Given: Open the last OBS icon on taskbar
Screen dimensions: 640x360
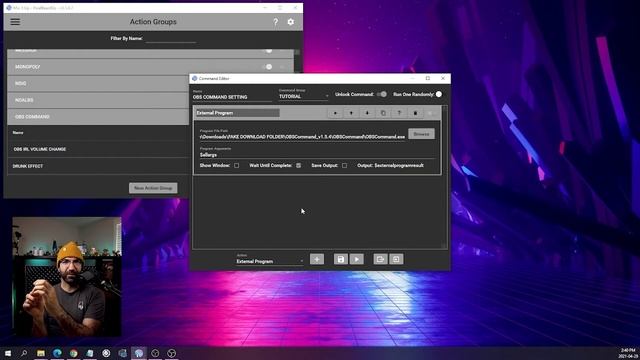Looking at the screenshot, I should point(171,353).
